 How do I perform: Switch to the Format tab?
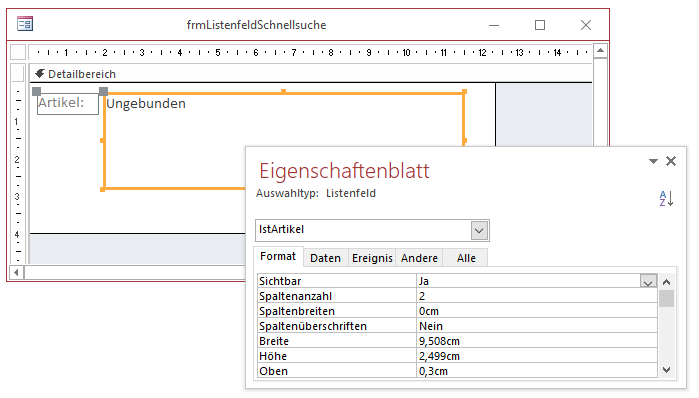(x=278, y=257)
